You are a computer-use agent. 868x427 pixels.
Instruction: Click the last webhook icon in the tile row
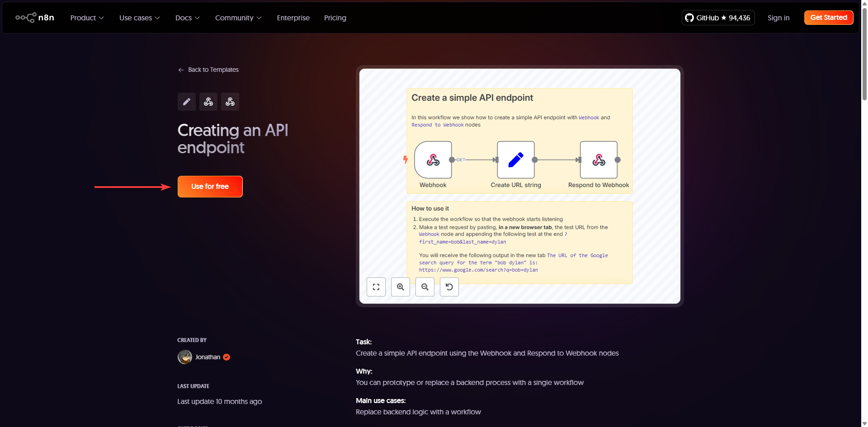tap(230, 102)
